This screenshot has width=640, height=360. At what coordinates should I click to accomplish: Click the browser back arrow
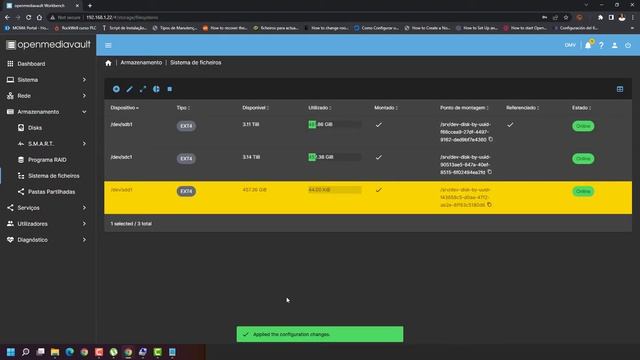7,18
